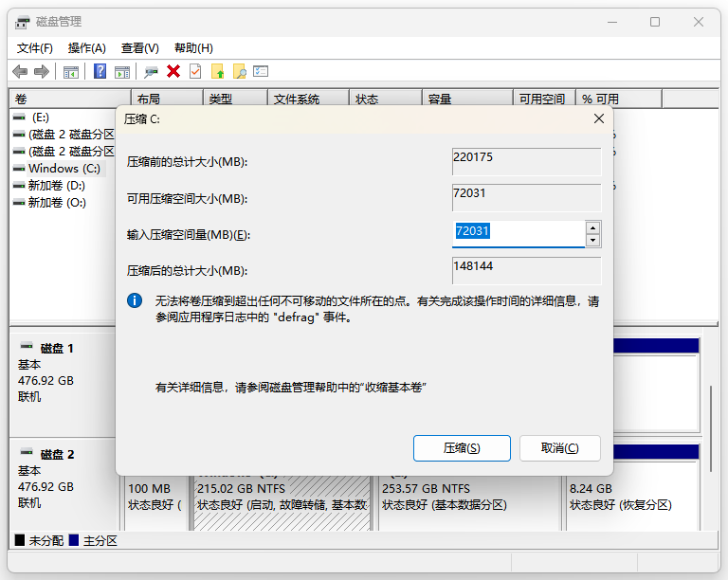The image size is (728, 580).
Task: Click the red X delete icon
Action: (173, 71)
